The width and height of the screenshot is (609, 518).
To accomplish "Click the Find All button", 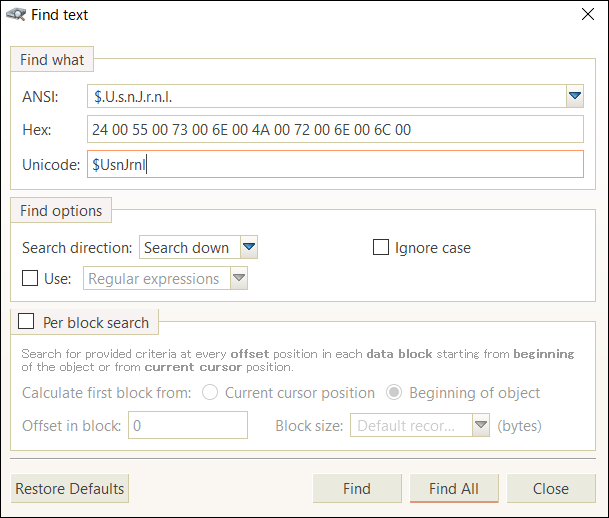I will (x=453, y=489).
